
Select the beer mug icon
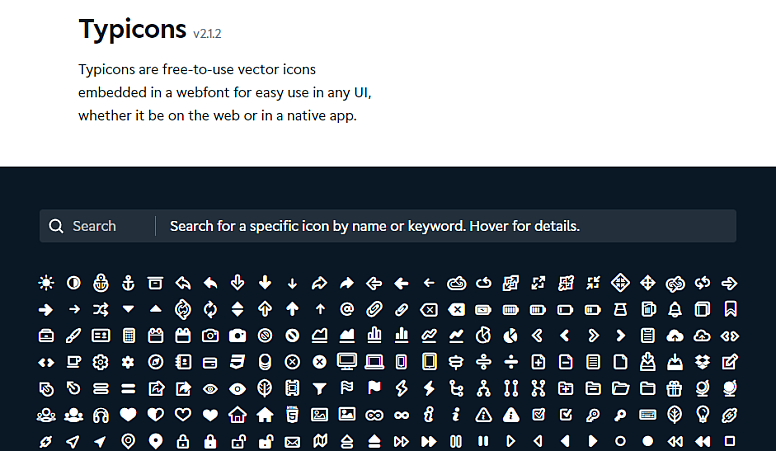tap(648, 309)
